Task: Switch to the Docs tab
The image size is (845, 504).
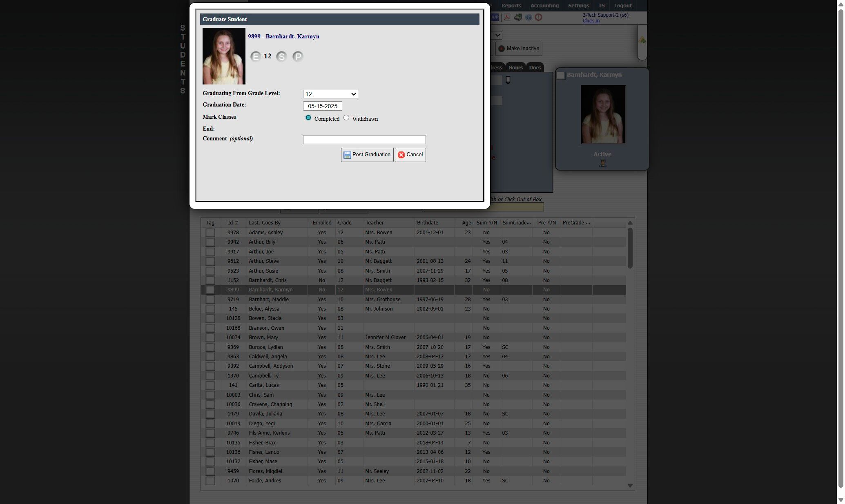Action: (x=535, y=68)
